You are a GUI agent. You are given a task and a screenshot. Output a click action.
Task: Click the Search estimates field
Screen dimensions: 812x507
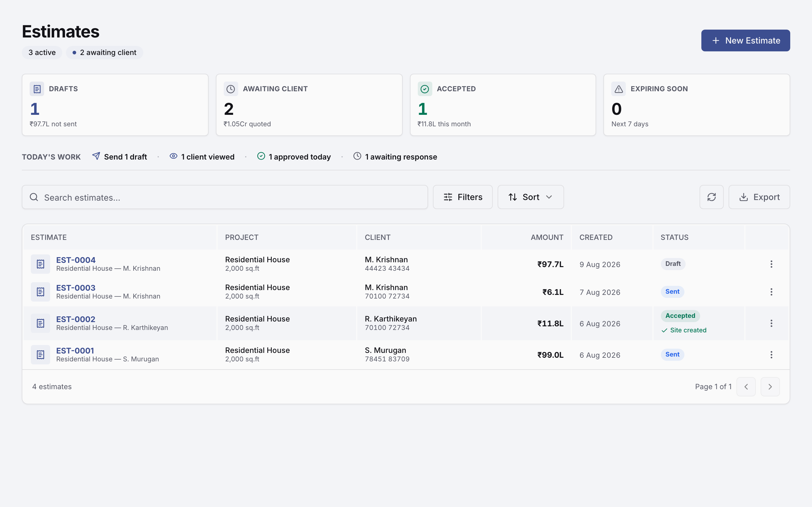pyautogui.click(x=225, y=197)
